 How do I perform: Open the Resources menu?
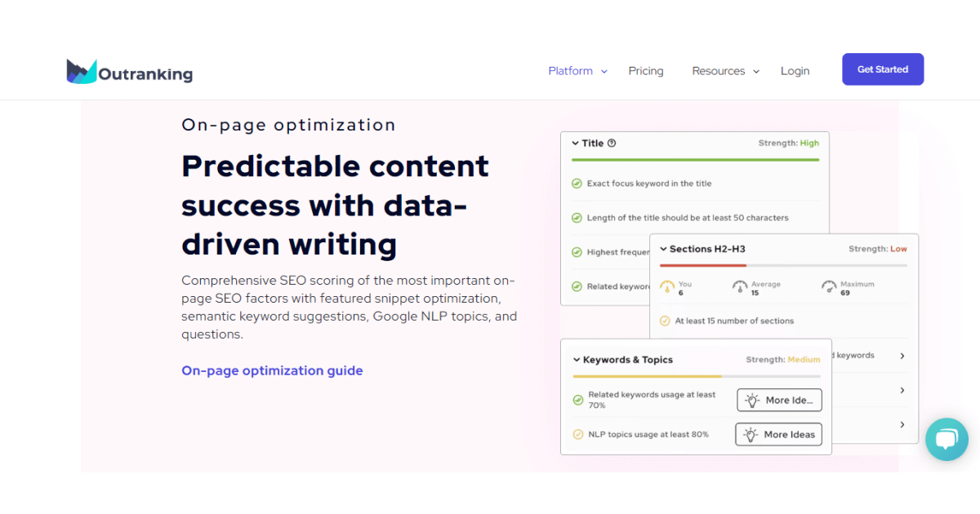coord(725,71)
